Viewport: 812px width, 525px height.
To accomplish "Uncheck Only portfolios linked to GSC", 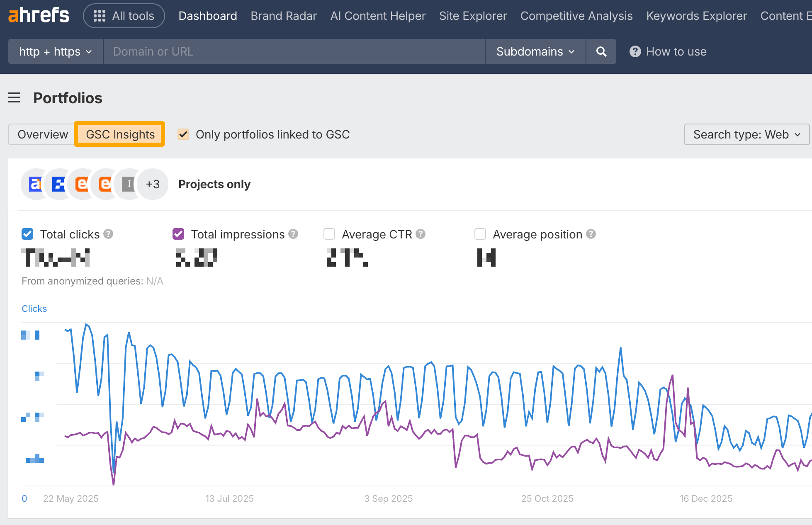I will pyautogui.click(x=183, y=134).
